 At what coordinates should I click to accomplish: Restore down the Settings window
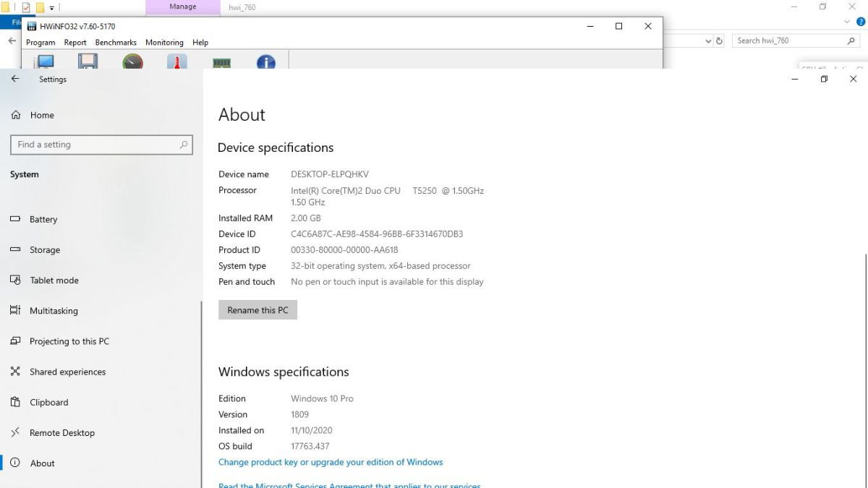point(824,79)
